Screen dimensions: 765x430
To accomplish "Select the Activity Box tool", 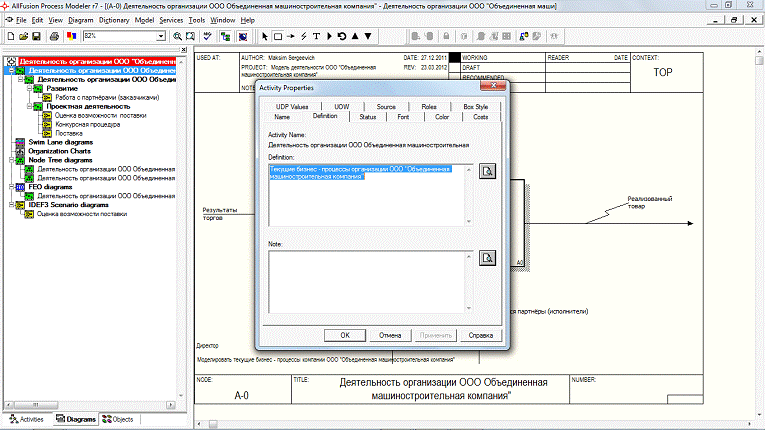I will coord(277,36).
